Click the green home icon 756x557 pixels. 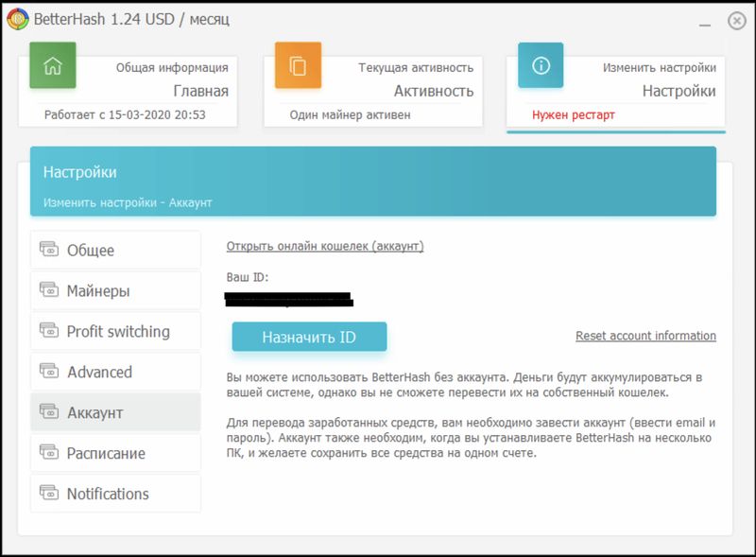coord(53,65)
